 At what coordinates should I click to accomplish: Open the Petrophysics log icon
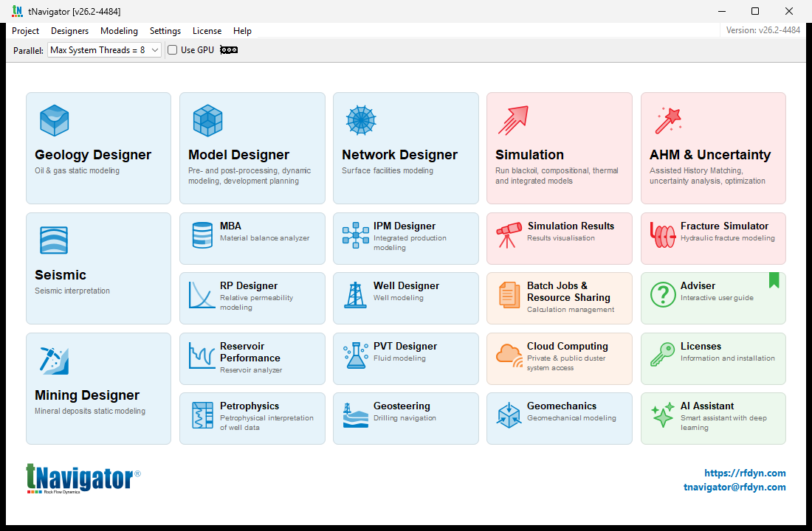pos(202,415)
